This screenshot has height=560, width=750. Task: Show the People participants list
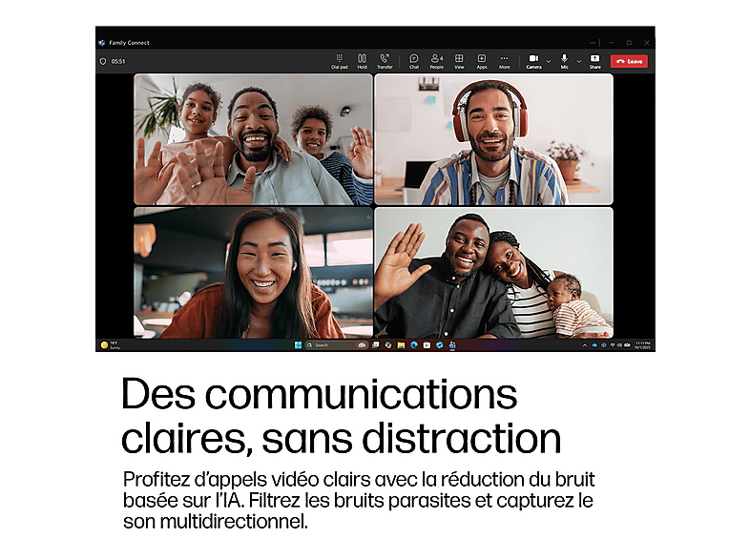coord(436,61)
